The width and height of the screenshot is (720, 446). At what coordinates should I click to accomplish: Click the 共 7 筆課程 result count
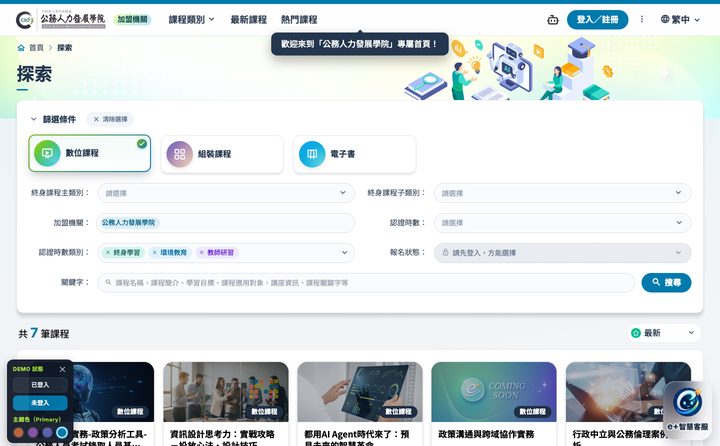[44, 333]
